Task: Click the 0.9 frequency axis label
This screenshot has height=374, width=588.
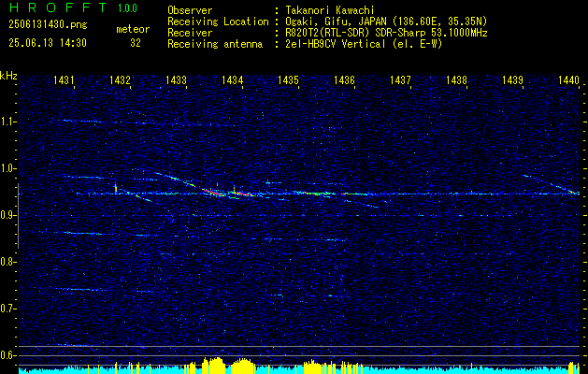Action: pos(7,215)
